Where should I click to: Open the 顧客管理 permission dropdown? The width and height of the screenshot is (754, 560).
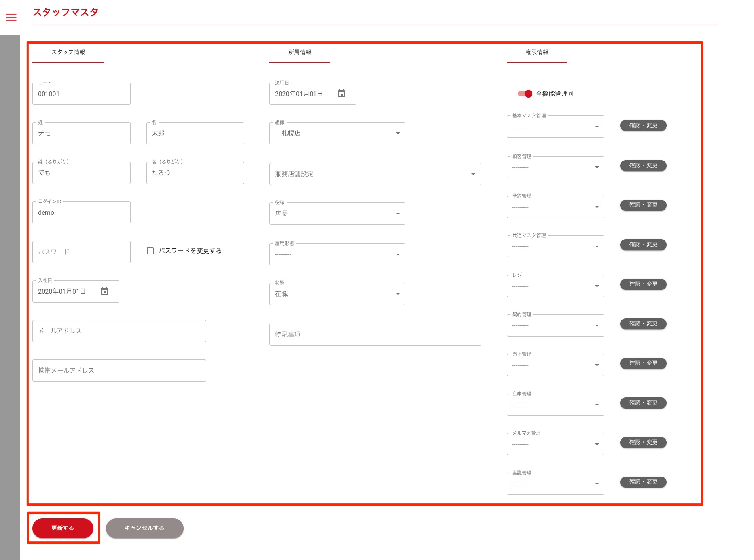click(x=555, y=167)
